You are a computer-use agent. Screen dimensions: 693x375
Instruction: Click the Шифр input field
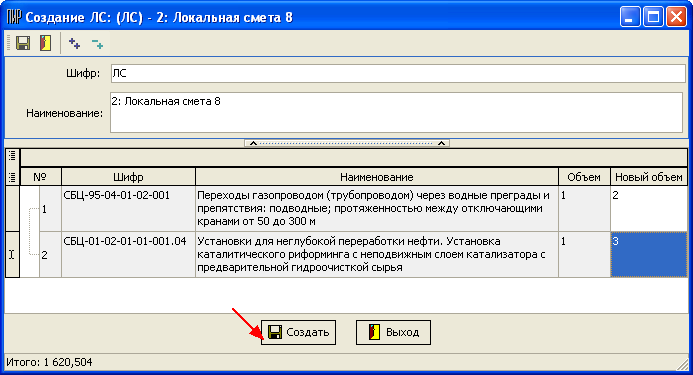pos(398,73)
